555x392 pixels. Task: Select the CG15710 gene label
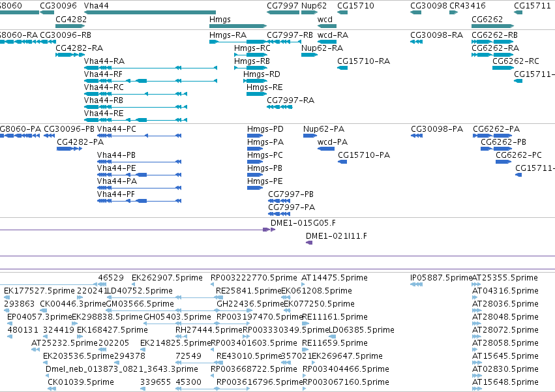pyautogui.click(x=355, y=6)
